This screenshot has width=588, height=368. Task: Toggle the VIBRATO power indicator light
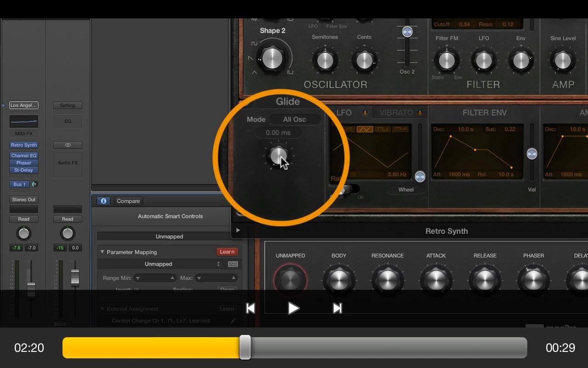(x=419, y=113)
